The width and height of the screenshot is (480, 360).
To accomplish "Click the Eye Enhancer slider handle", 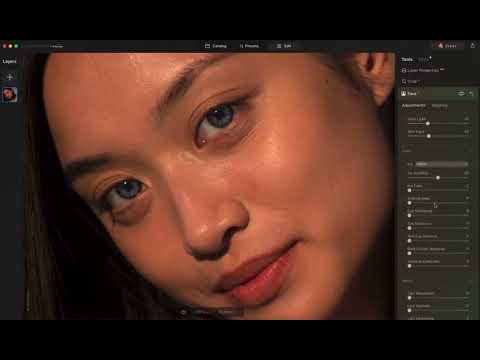I will 410,228.
